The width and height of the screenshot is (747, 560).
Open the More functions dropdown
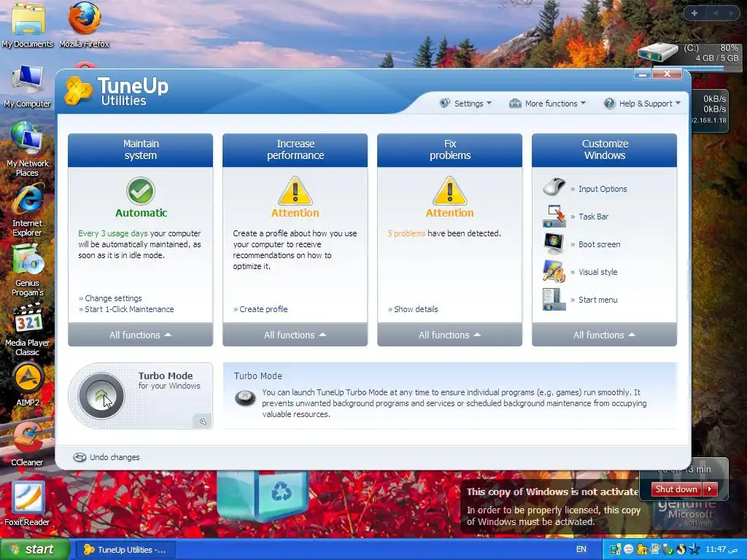547,104
